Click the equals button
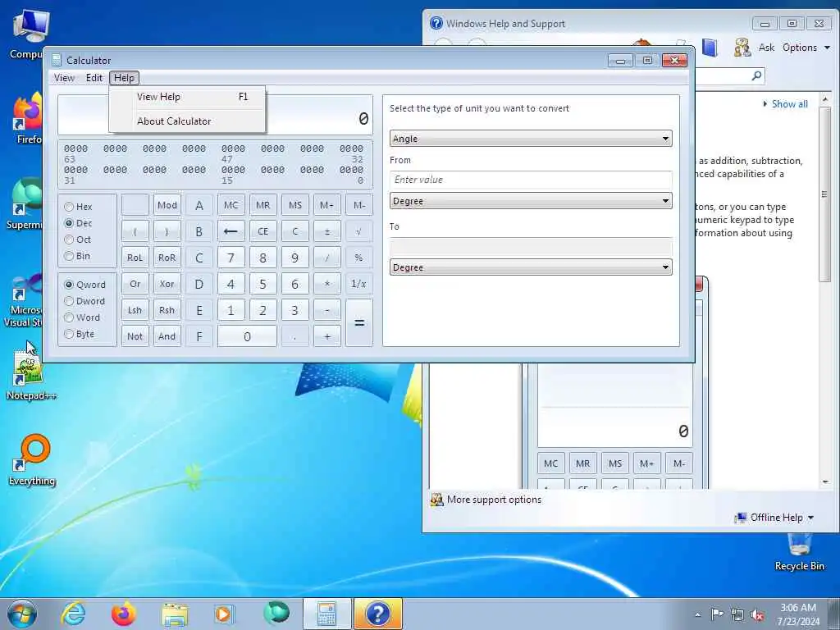This screenshot has height=630, width=840. (x=359, y=322)
